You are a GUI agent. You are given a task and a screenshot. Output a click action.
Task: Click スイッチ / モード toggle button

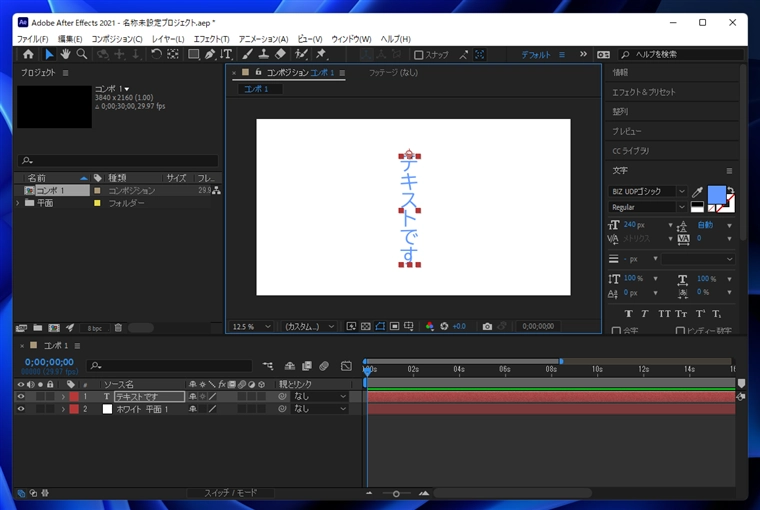[x=231, y=493]
